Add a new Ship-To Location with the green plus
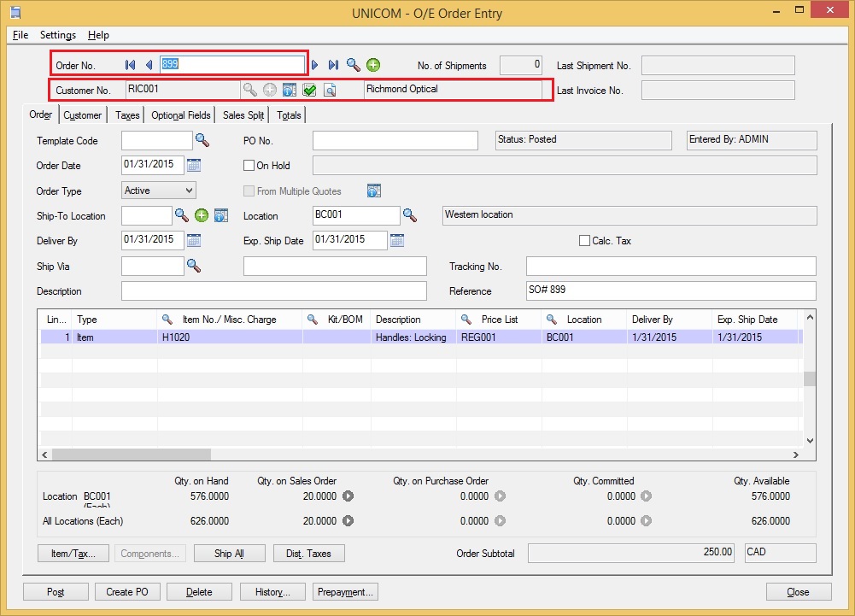This screenshot has height=616, width=855. pyautogui.click(x=202, y=215)
